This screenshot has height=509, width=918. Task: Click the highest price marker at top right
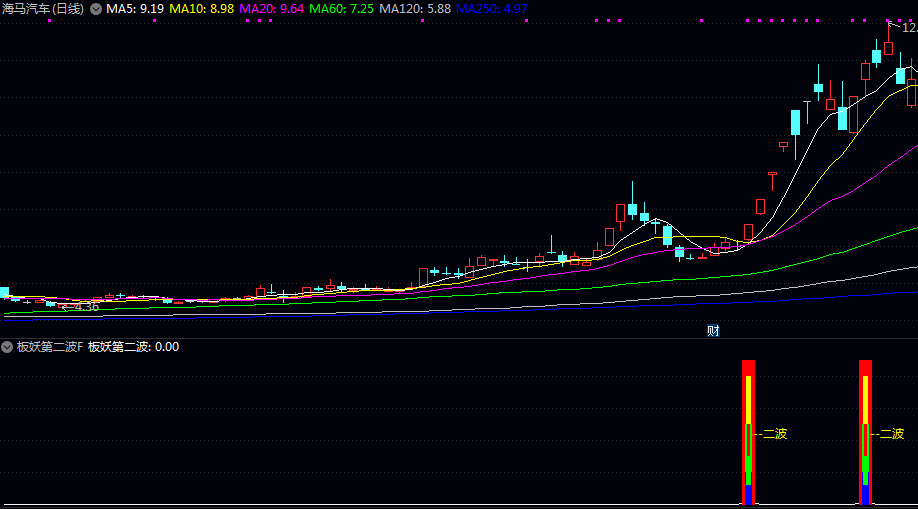point(909,29)
